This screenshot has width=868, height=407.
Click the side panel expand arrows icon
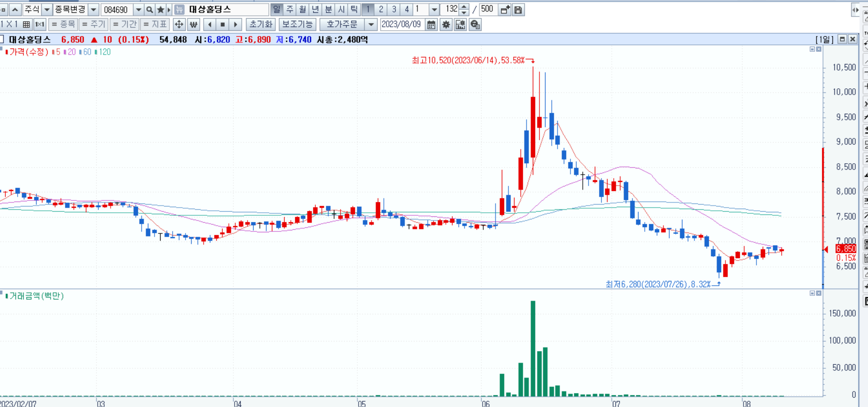coord(855,9)
